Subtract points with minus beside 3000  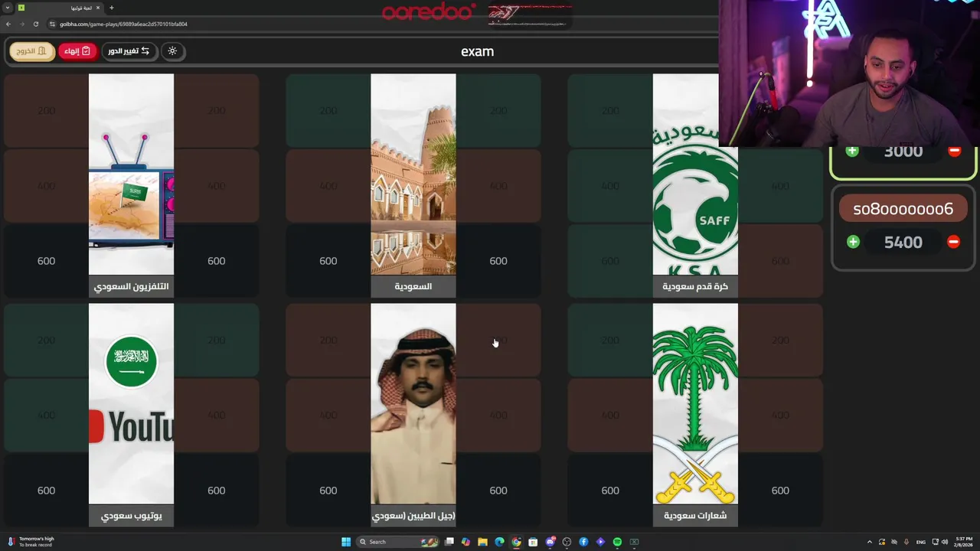(x=954, y=151)
